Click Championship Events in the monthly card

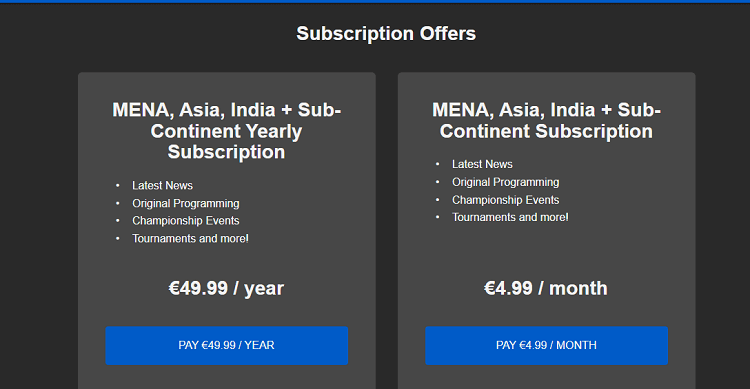(x=506, y=200)
